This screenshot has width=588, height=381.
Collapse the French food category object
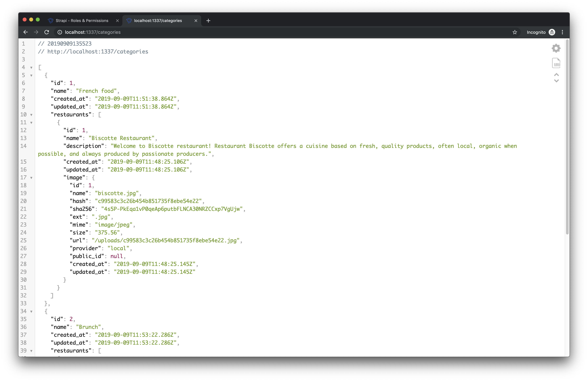[x=31, y=75]
